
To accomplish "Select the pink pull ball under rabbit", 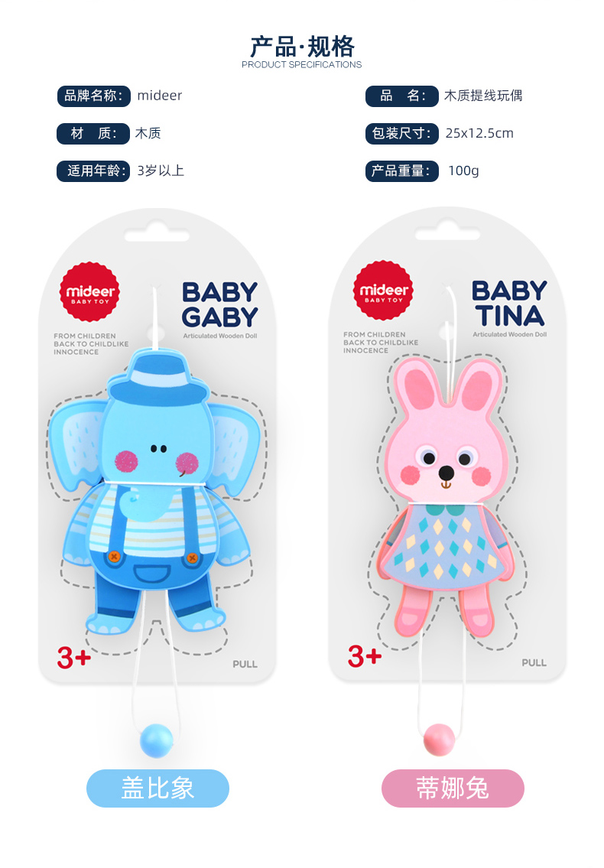I will pos(439,740).
